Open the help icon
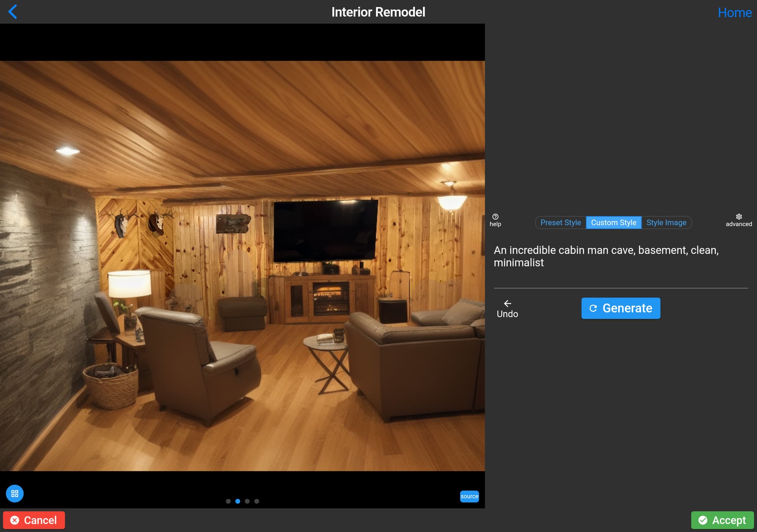Image resolution: width=757 pixels, height=532 pixels. coord(495,220)
